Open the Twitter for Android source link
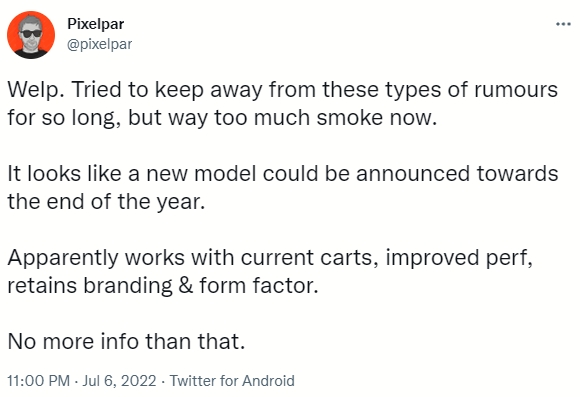This screenshot has width=580, height=397. tap(232, 380)
